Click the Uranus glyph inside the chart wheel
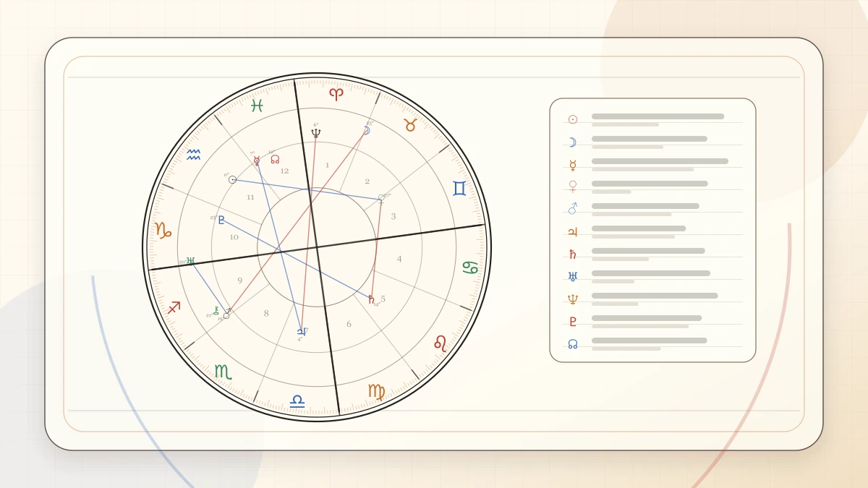This screenshot has height=488, width=868. [x=190, y=261]
